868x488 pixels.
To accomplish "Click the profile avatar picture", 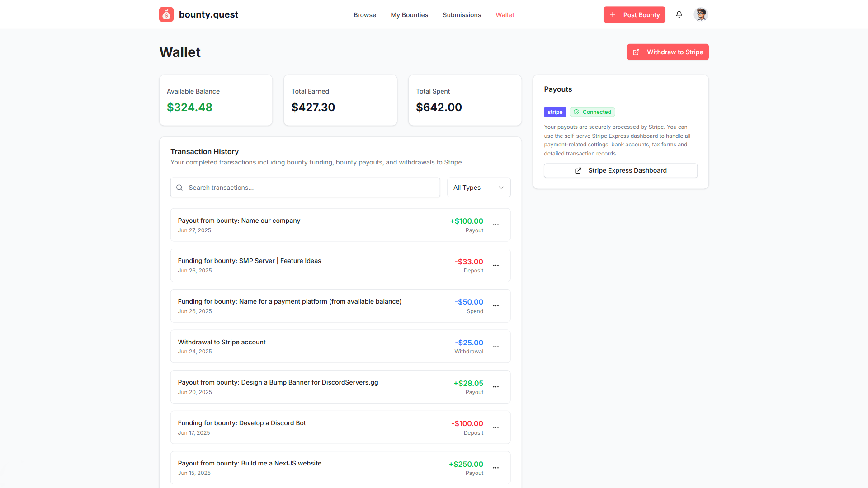I will coord(701,14).
